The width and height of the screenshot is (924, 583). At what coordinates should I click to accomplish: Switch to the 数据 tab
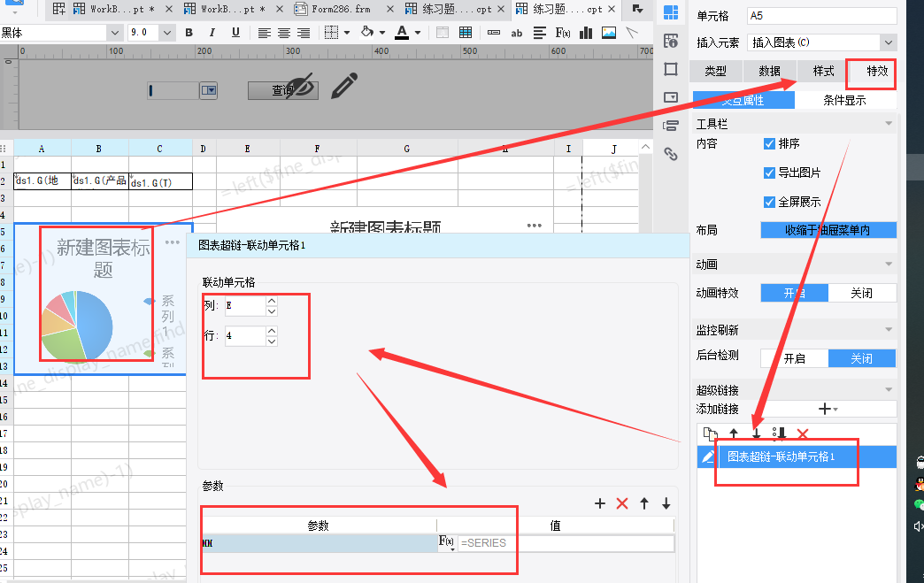pyautogui.click(x=770, y=72)
